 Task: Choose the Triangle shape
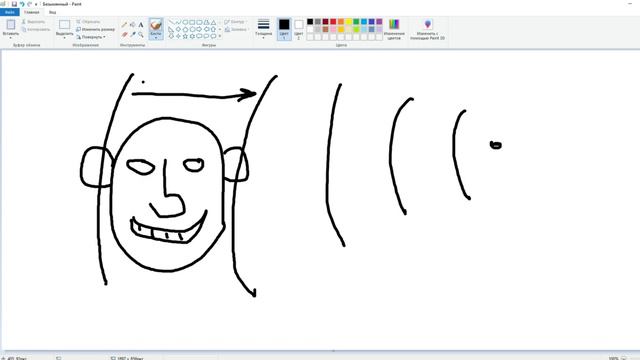pyautogui.click(x=213, y=22)
